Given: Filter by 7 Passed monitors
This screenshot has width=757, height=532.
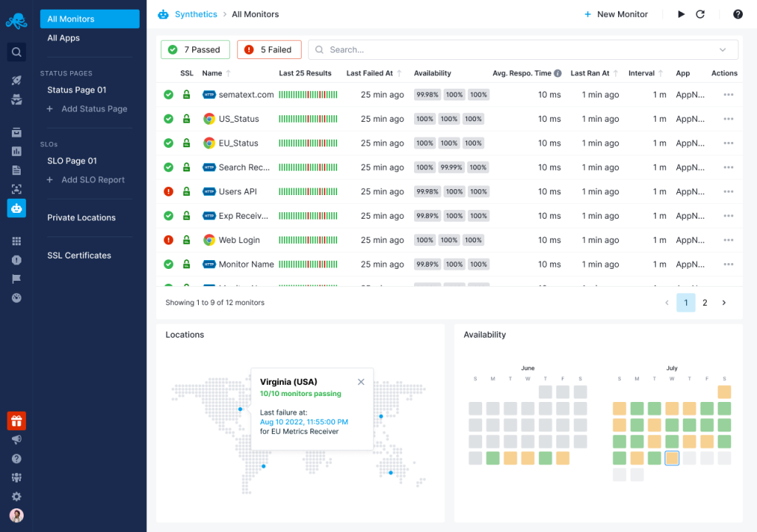Looking at the screenshot, I should pos(195,50).
